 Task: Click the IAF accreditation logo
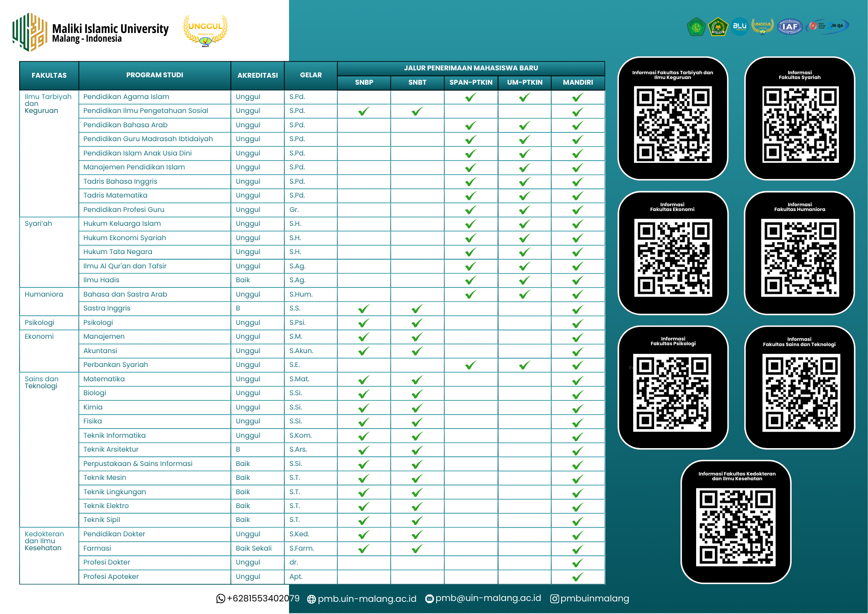click(790, 26)
